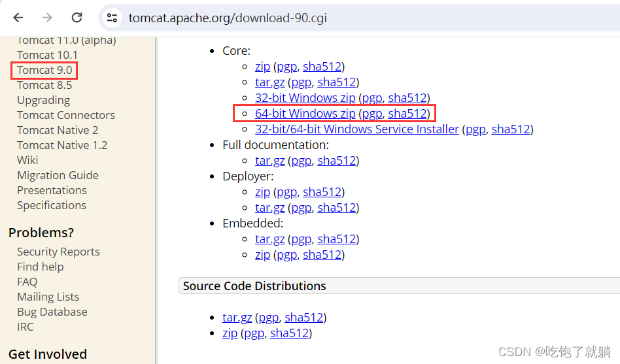Click the browser forward arrow
Image resolution: width=620 pixels, height=364 pixels.
pos(47,18)
